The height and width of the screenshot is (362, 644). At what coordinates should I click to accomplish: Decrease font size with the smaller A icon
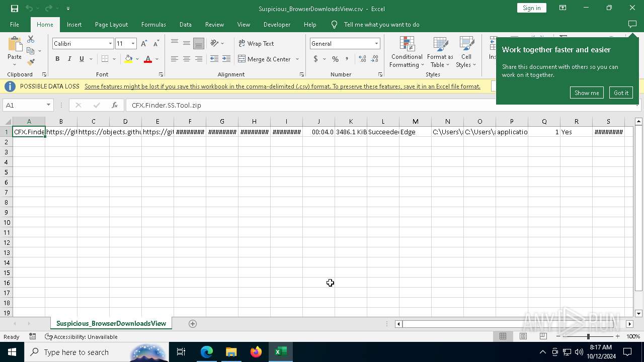tap(156, 44)
